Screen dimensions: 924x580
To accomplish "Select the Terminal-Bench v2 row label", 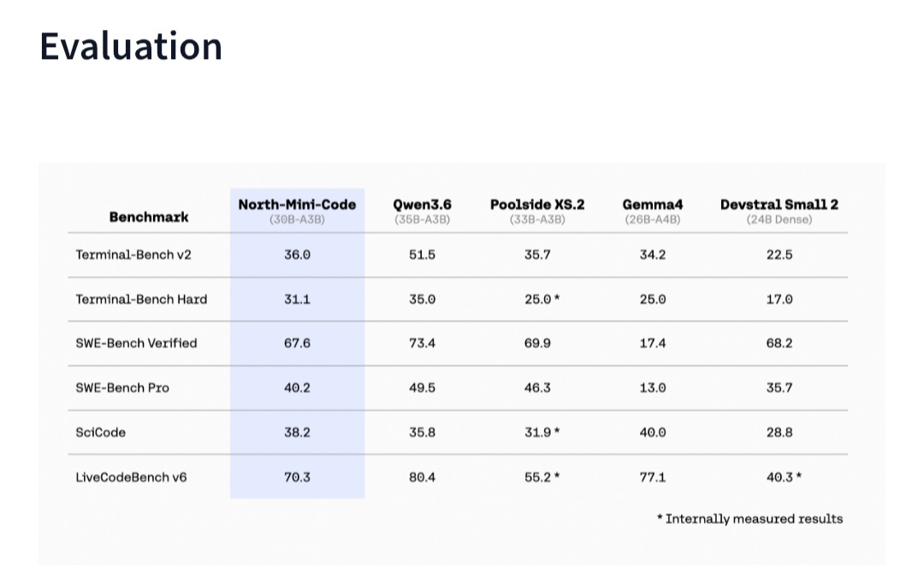I will (x=133, y=255).
